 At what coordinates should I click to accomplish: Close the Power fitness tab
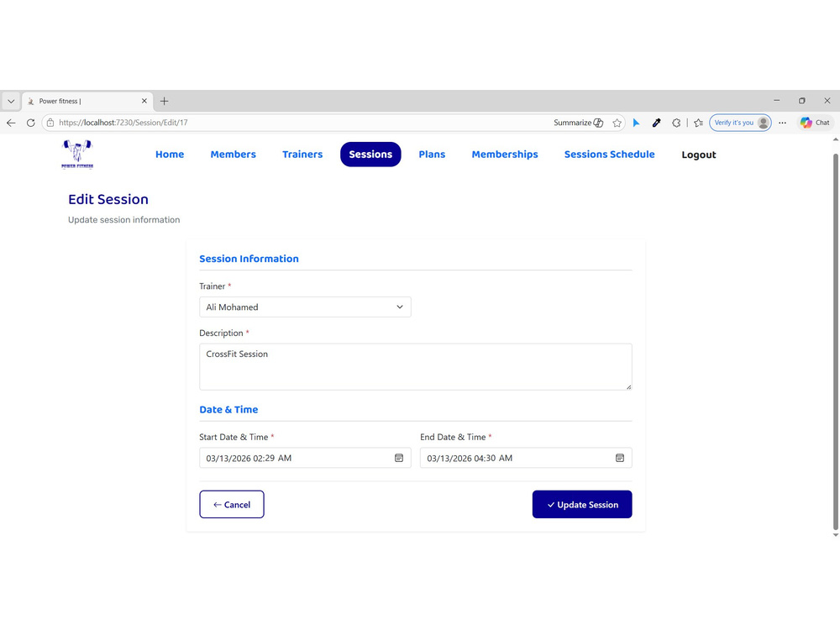tap(144, 101)
